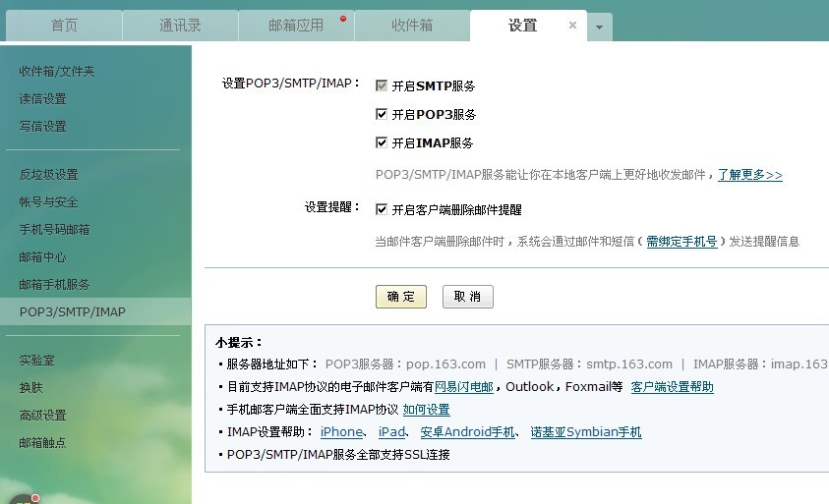Open the 网易闪电邮 link
The image size is (829, 504).
click(x=463, y=387)
